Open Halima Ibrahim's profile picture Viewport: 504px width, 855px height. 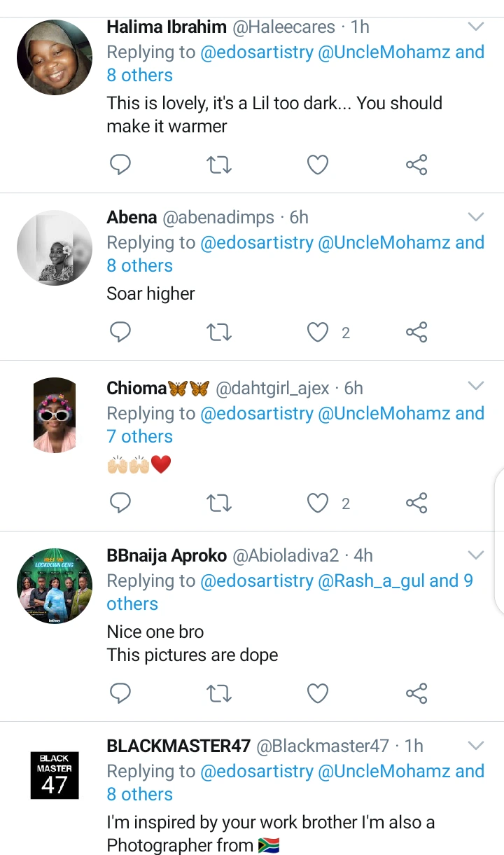pos(55,57)
